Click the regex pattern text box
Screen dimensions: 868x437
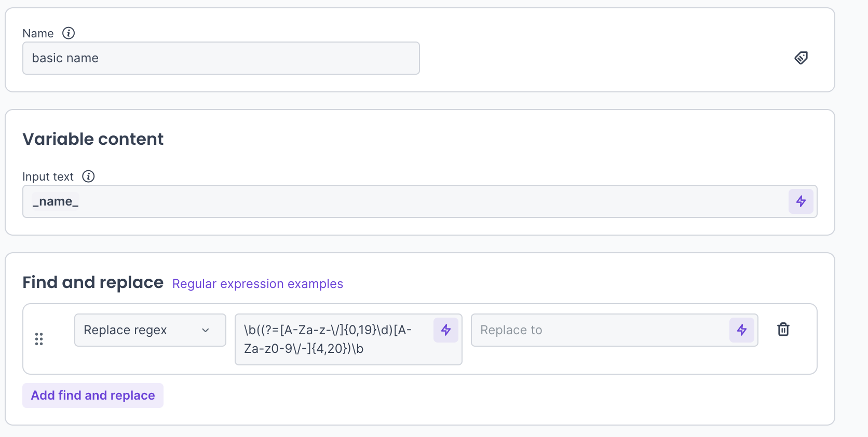[332, 339]
